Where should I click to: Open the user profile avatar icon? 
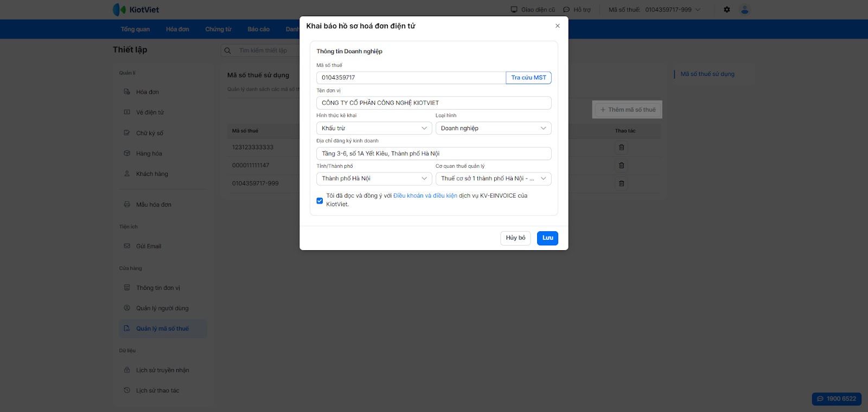click(x=745, y=10)
